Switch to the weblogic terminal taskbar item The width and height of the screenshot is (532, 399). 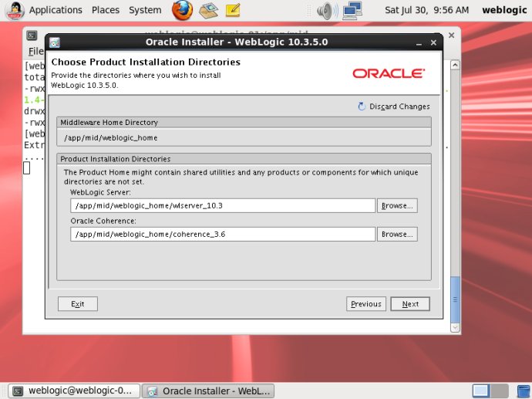tap(74, 391)
